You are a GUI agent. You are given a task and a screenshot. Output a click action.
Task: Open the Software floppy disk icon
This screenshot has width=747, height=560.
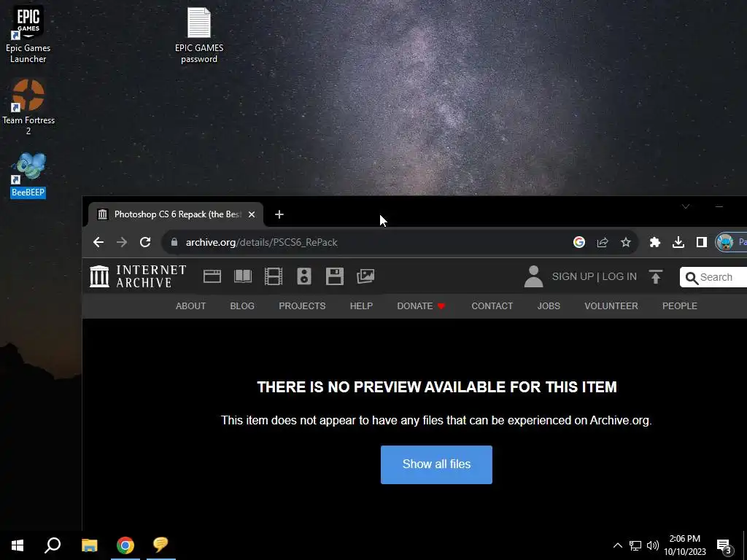[x=334, y=276]
